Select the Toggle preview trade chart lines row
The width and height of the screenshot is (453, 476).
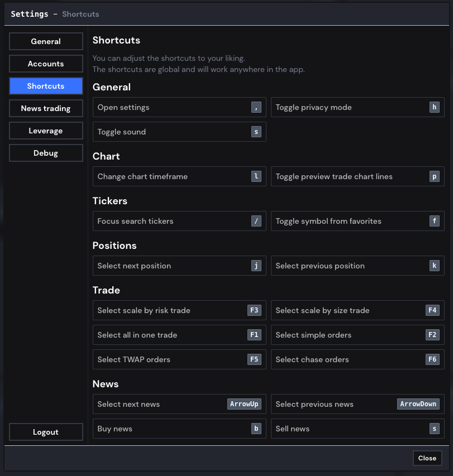(357, 176)
